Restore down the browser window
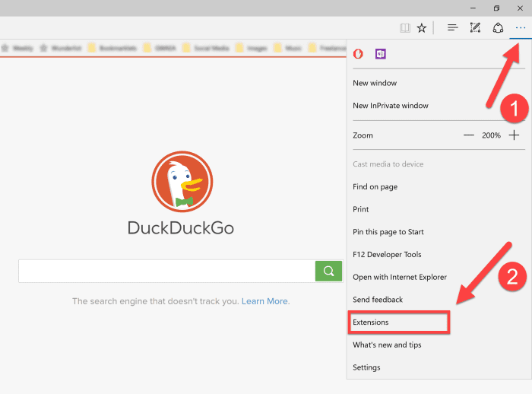 (x=496, y=8)
